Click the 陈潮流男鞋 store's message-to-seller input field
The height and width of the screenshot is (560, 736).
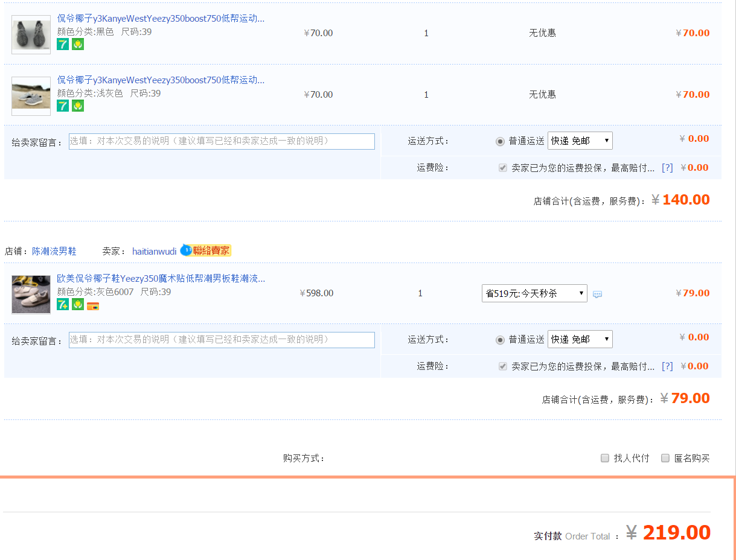tap(222, 340)
